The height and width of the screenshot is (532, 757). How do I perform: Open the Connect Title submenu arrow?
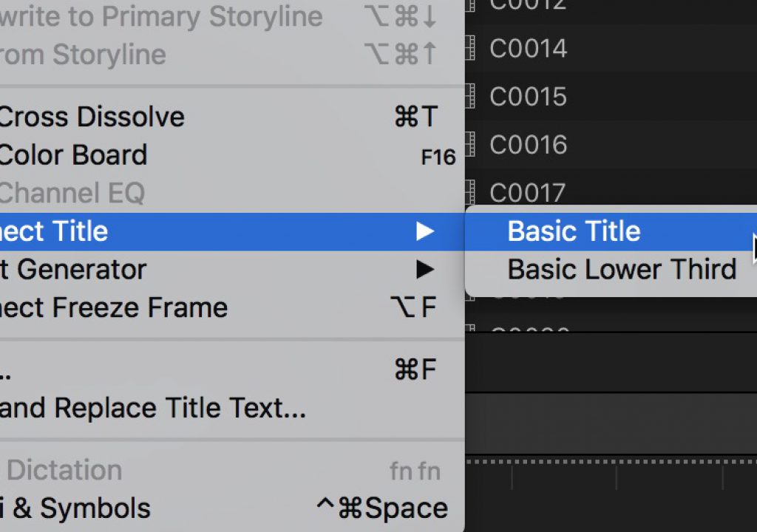(x=425, y=231)
